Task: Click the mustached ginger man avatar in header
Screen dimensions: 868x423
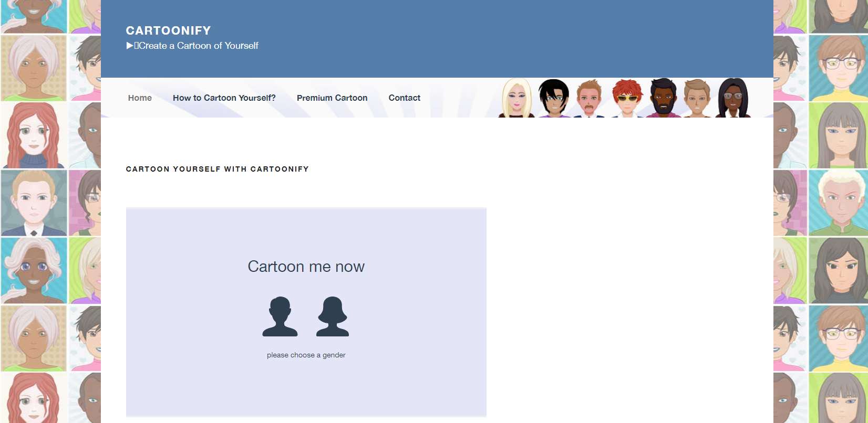Action: [x=590, y=98]
